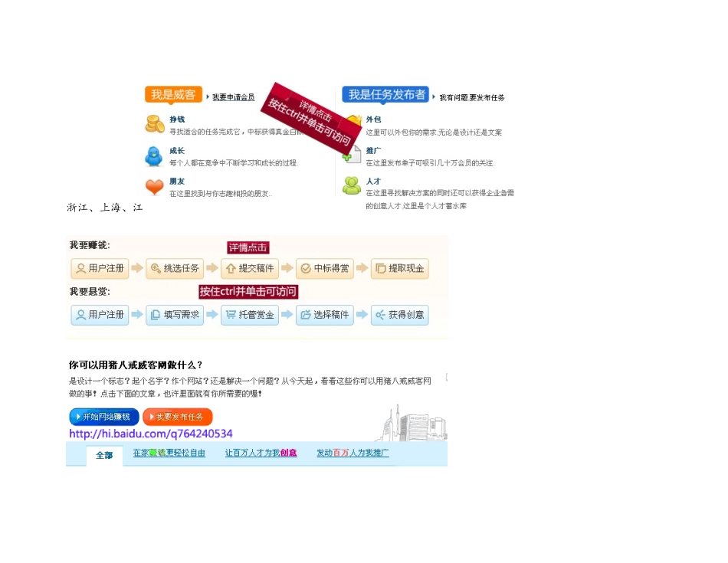Select the 推广 heading

click(373, 150)
